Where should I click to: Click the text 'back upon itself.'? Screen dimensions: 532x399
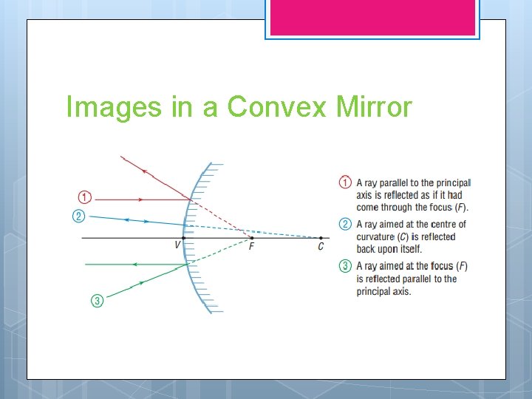pos(389,249)
